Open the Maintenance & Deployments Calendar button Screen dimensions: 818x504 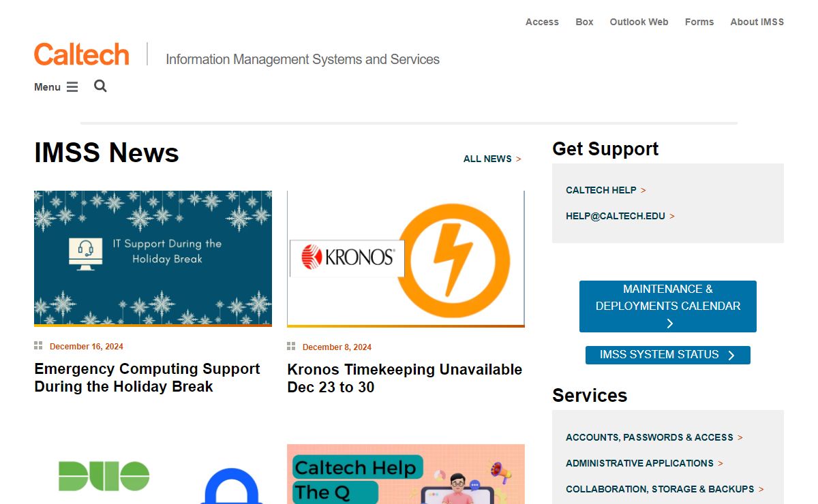coord(668,306)
